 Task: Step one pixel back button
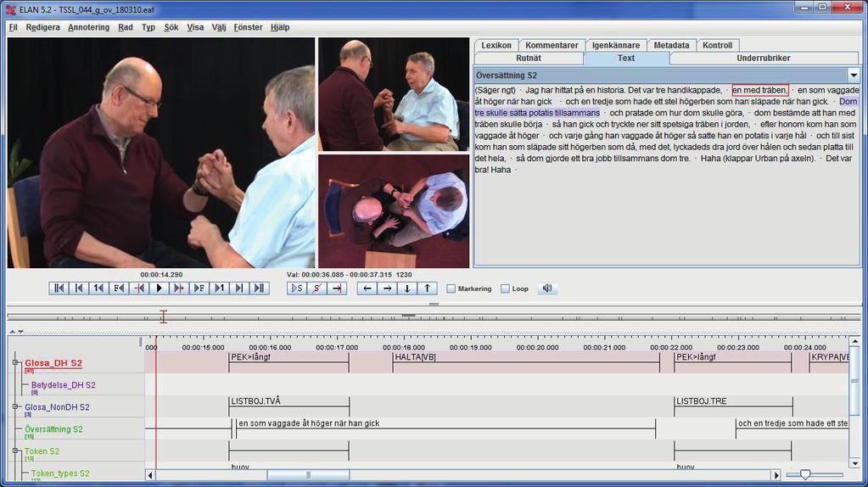coord(139,288)
